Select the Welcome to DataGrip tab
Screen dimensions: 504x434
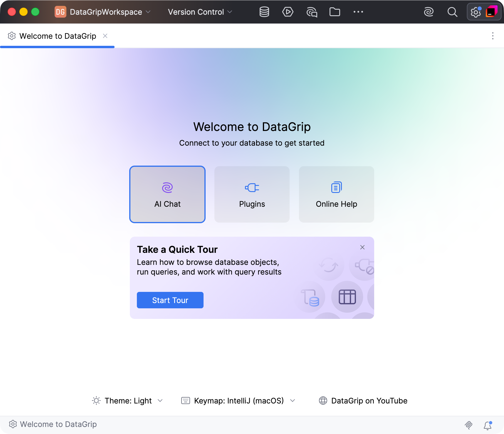pos(58,36)
